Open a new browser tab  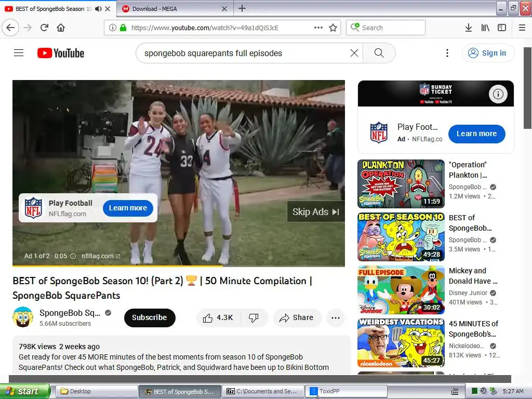coord(242,8)
